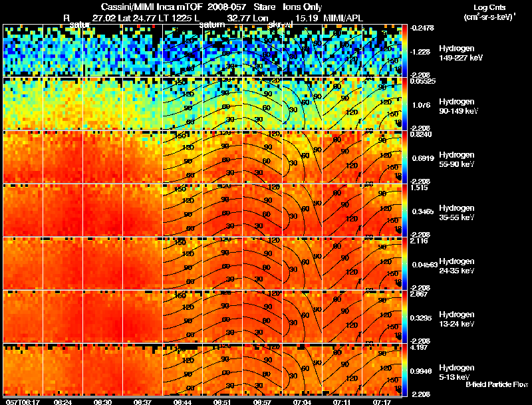Select the 06:44 time label
This screenshot has width=532, height=405.
coord(182,402)
